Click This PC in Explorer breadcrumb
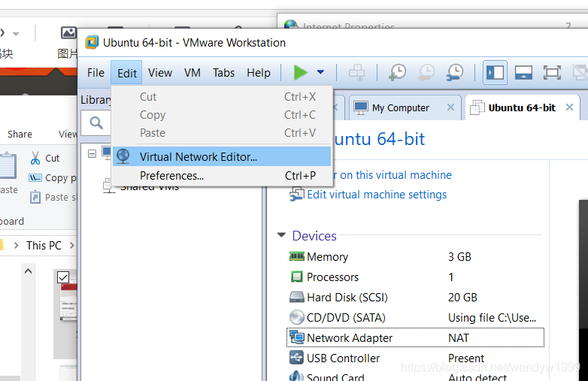588x381 pixels. coord(44,246)
